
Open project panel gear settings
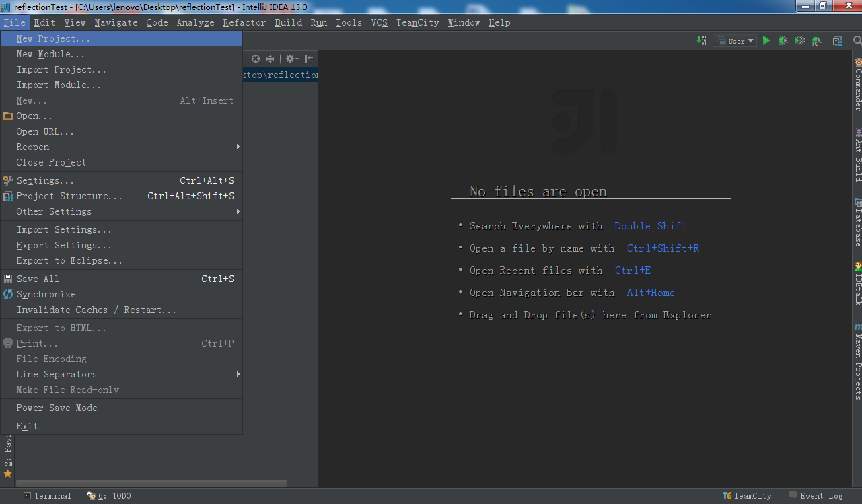pyautogui.click(x=291, y=59)
